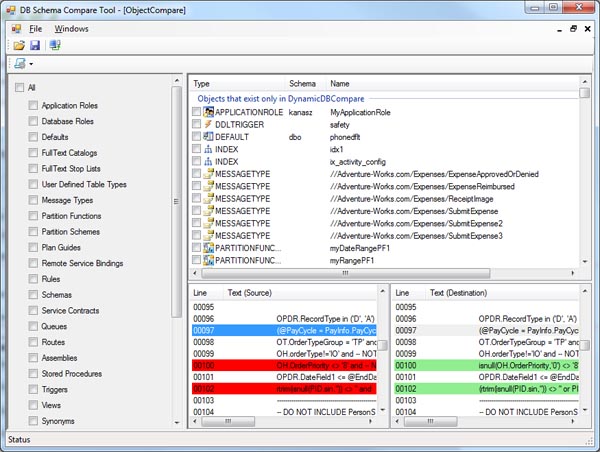
Task: Click the APPLICATIONROLE row icon
Action: click(208, 113)
